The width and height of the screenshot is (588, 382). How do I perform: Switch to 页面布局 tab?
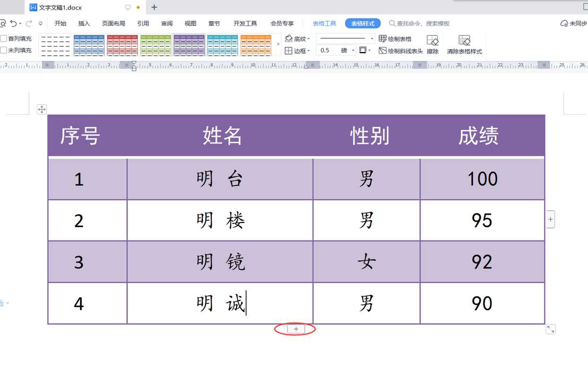coord(114,23)
